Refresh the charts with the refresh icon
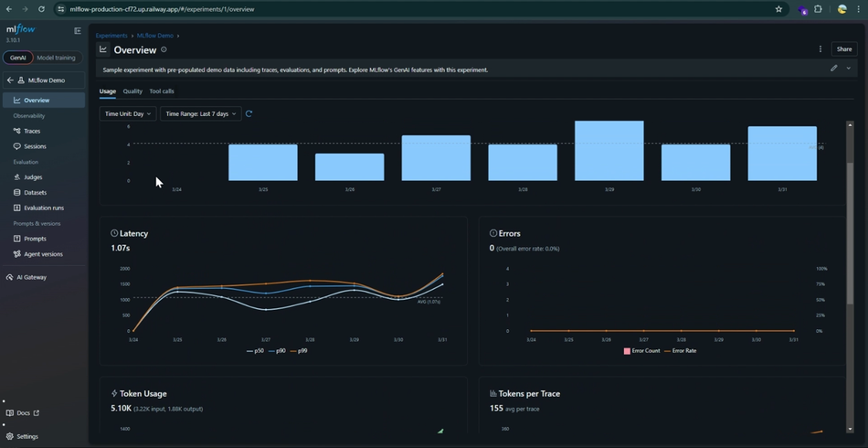 (249, 113)
